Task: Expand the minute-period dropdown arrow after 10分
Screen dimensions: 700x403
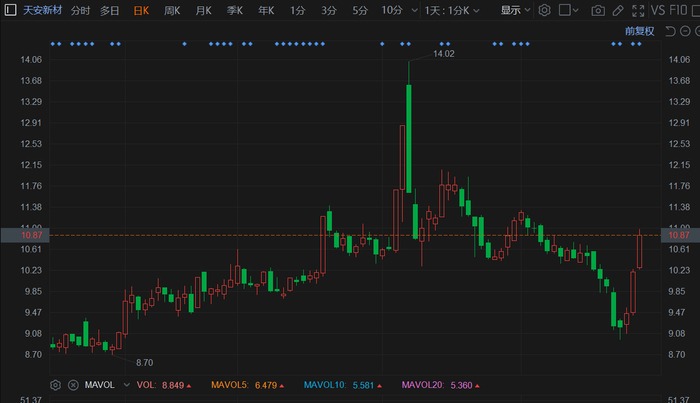Action: pyautogui.click(x=414, y=10)
